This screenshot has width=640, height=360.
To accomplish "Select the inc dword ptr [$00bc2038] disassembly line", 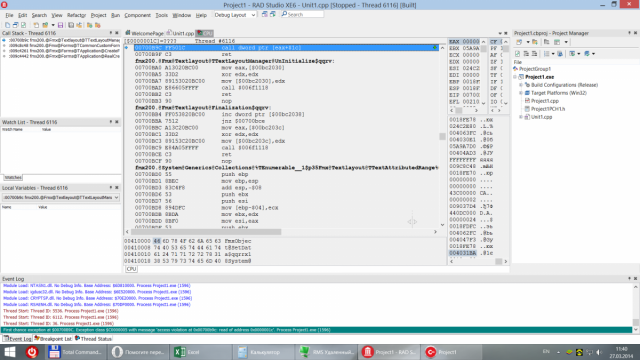I will point(220,114).
